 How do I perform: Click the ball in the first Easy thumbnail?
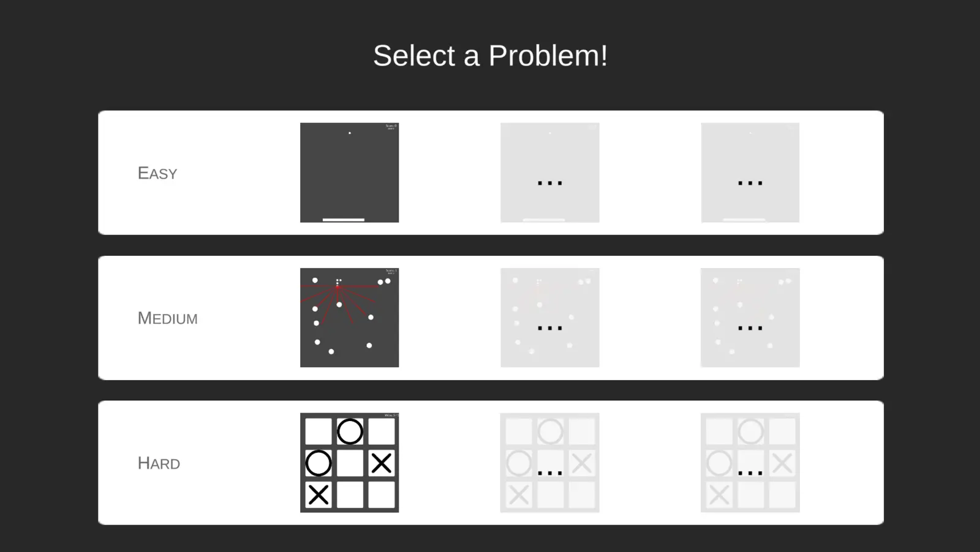coord(350,133)
